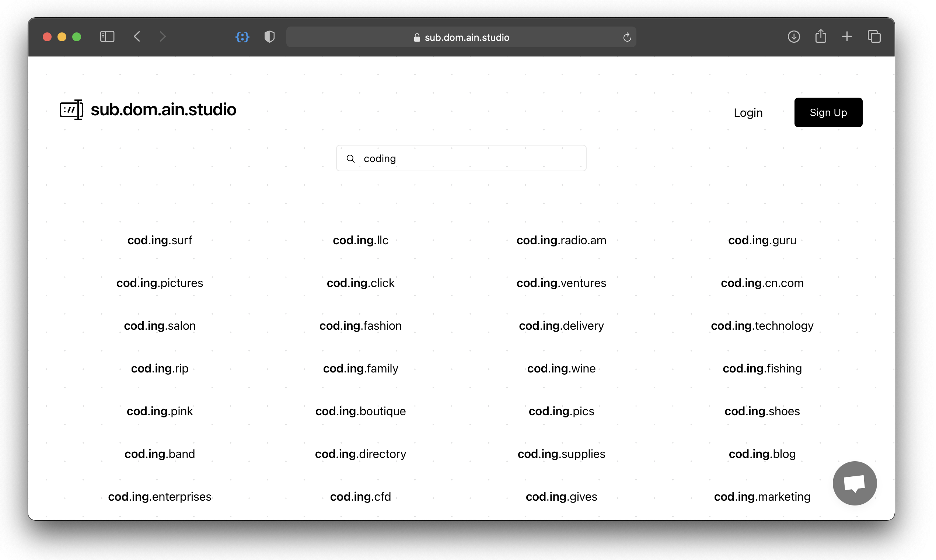
Task: Show downloads with the arrow icon
Action: tap(794, 36)
